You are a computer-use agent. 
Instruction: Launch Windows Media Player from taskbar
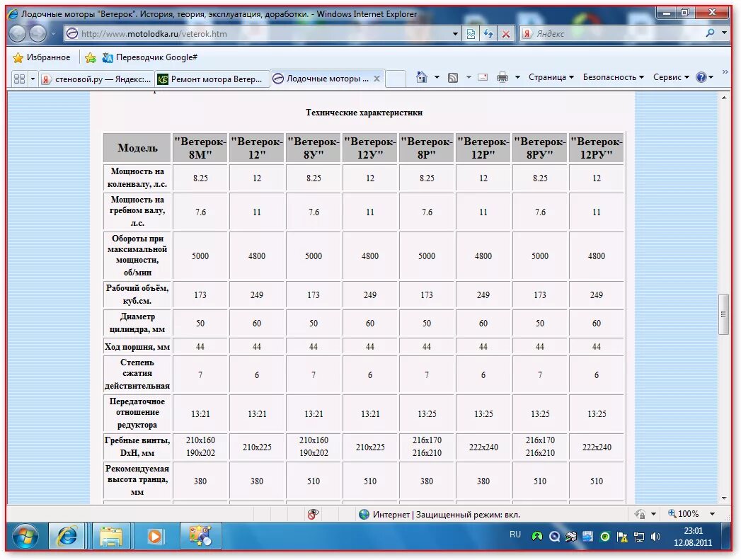[x=154, y=537]
